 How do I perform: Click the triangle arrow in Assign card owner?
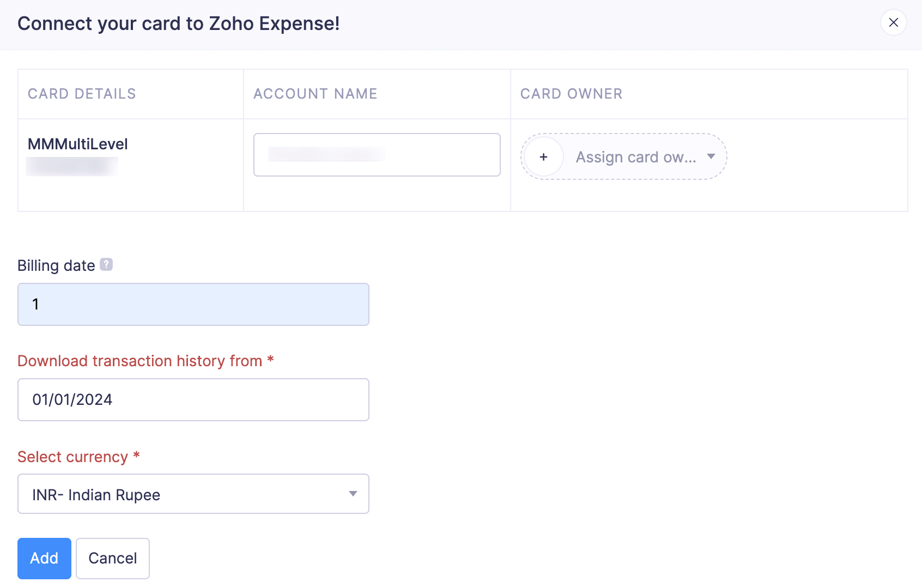[711, 156]
